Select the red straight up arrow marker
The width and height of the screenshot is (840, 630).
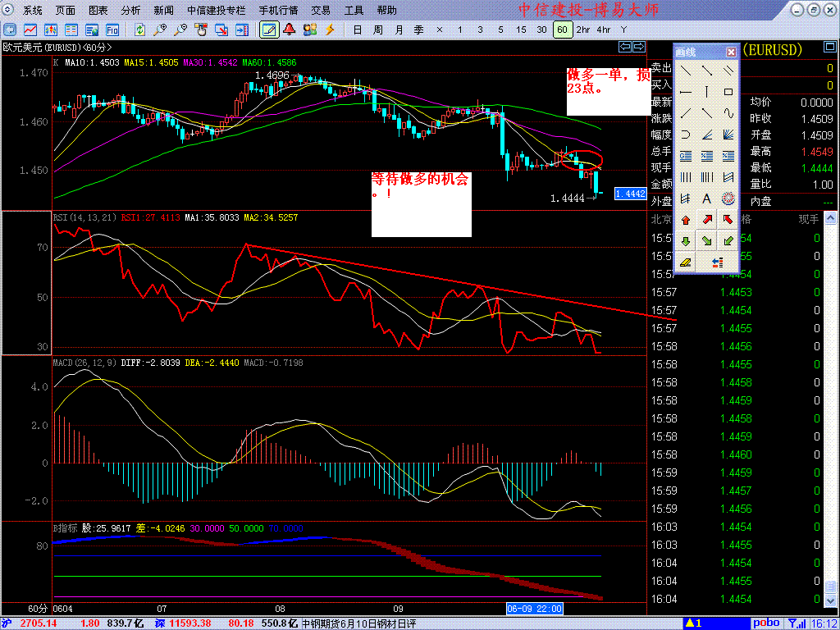pos(685,220)
